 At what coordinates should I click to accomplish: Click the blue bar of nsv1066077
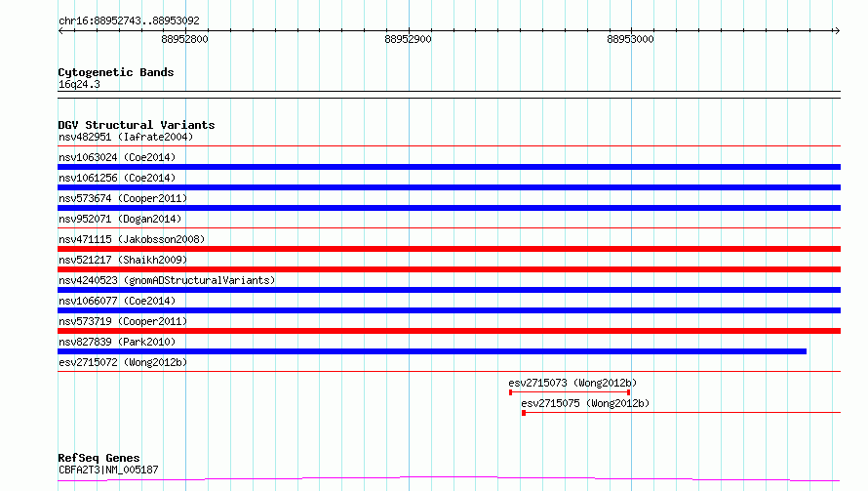pyautogui.click(x=449, y=310)
